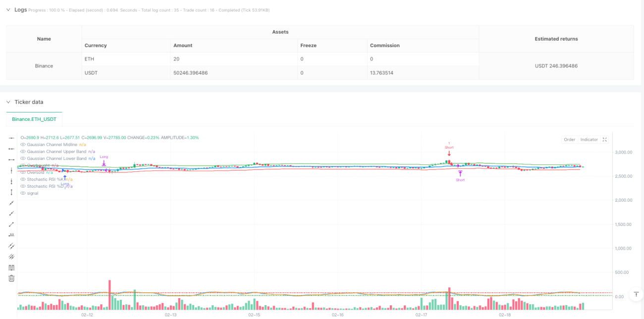Toggle fullscreen chart icon

(x=604, y=140)
